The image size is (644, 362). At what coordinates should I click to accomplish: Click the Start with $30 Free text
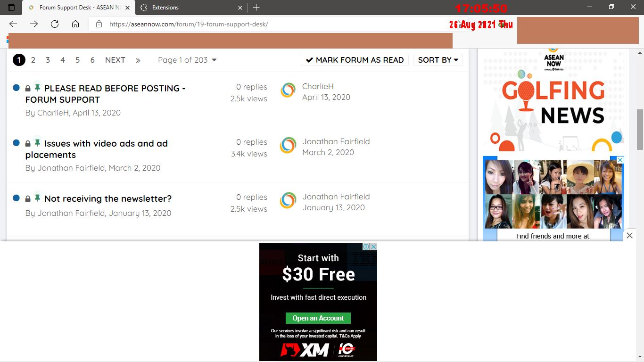pos(318,268)
